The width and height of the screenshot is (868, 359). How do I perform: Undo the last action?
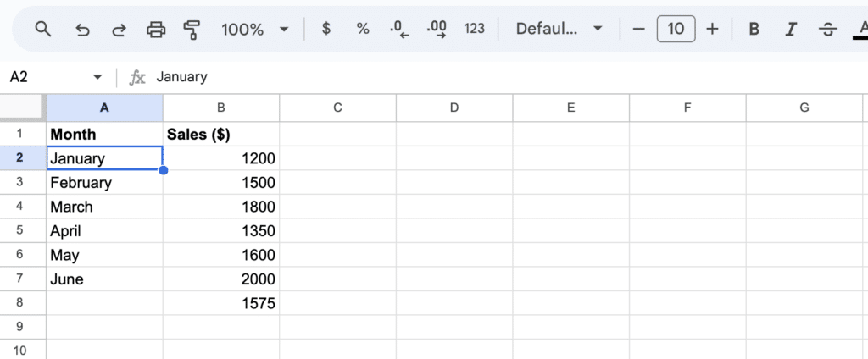tap(82, 30)
